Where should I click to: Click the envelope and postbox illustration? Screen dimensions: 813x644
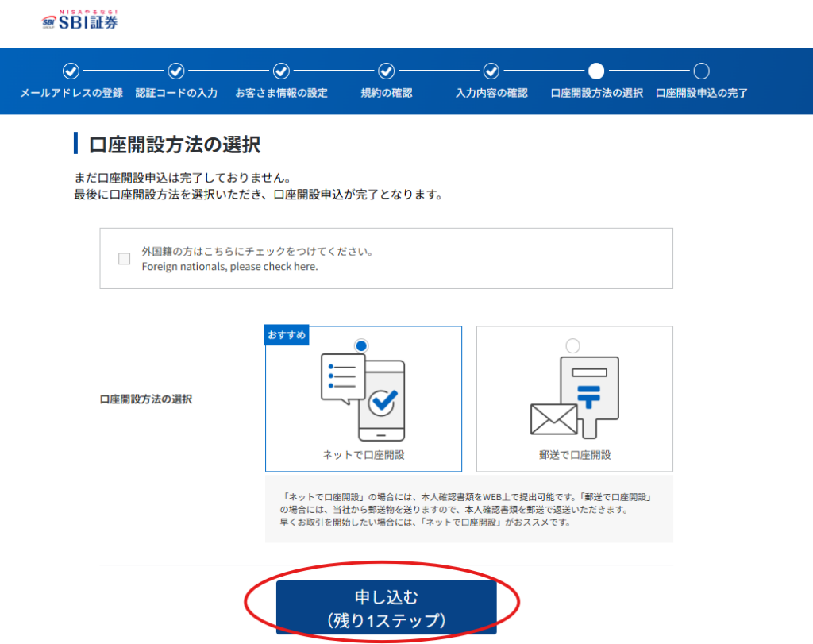[x=574, y=397]
